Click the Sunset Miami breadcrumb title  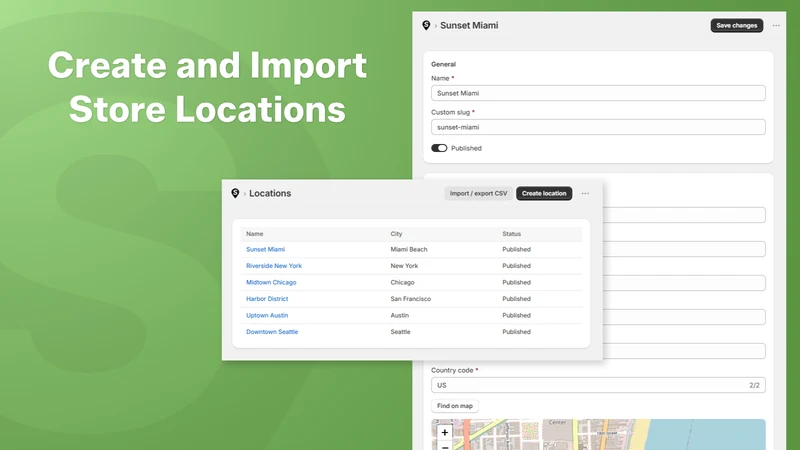[x=469, y=26]
